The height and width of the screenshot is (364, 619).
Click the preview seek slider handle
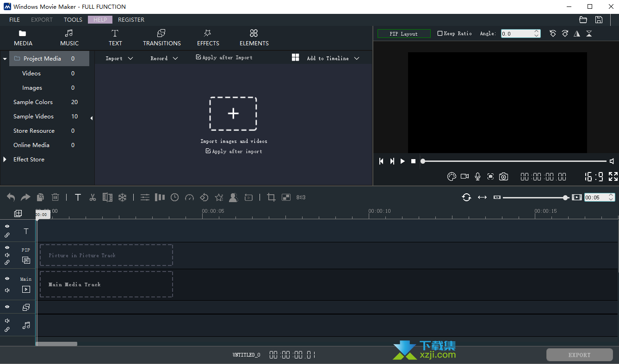(x=423, y=161)
